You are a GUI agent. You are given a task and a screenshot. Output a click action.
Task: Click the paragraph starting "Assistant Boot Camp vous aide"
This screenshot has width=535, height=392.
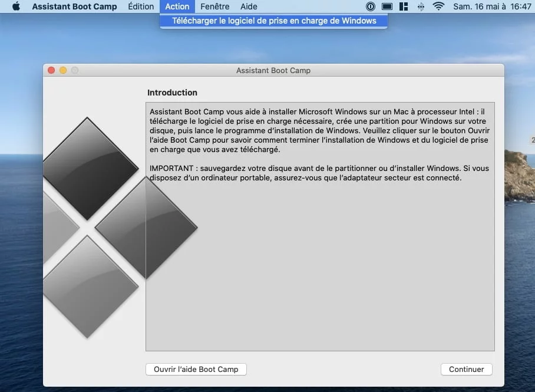(x=319, y=130)
